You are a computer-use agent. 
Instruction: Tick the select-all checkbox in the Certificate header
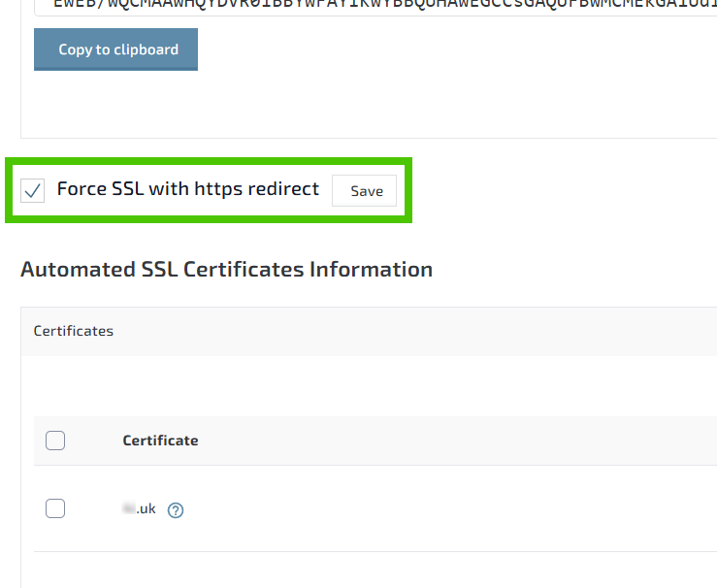[55, 441]
